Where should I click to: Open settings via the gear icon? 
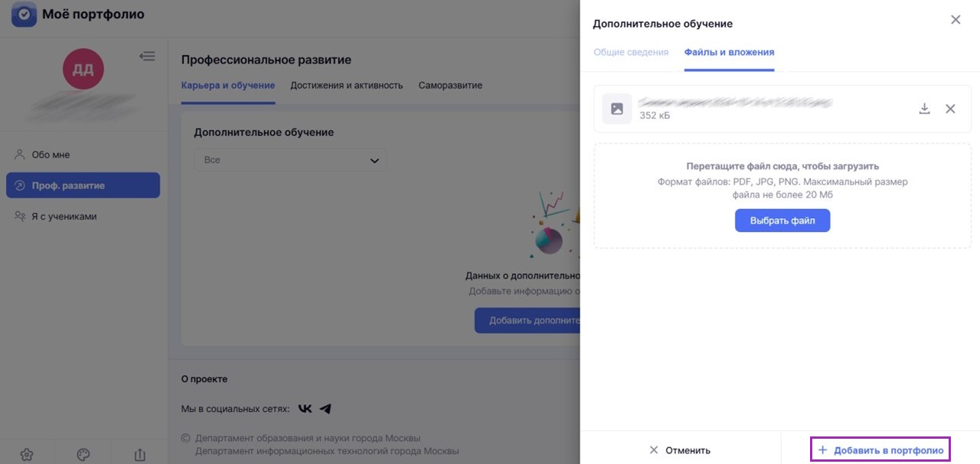[26, 453]
